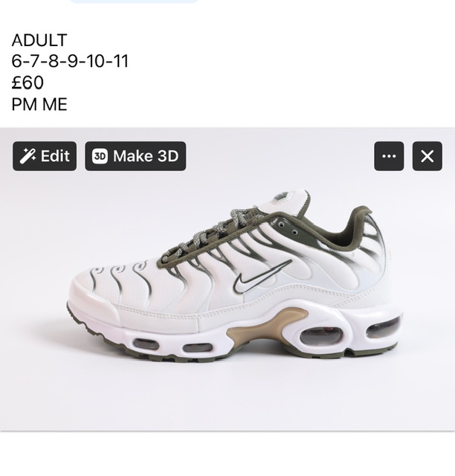Click the magic wand icon

pos(28,156)
